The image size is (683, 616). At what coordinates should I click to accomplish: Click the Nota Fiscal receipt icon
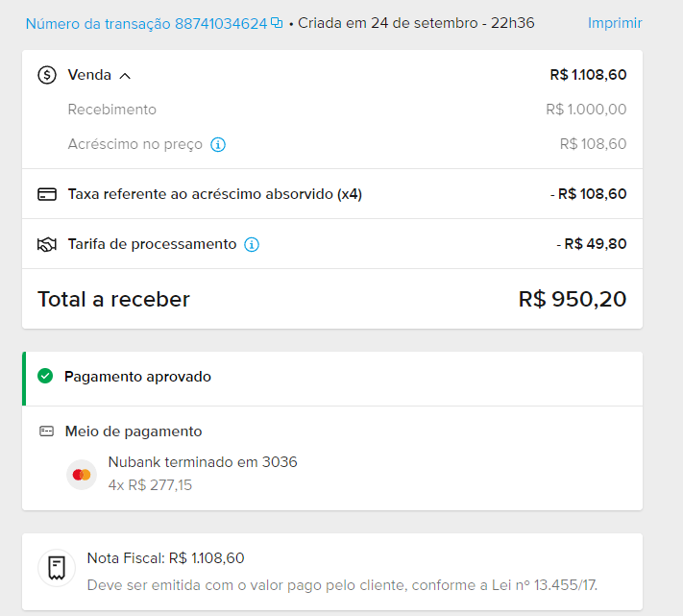[57, 567]
